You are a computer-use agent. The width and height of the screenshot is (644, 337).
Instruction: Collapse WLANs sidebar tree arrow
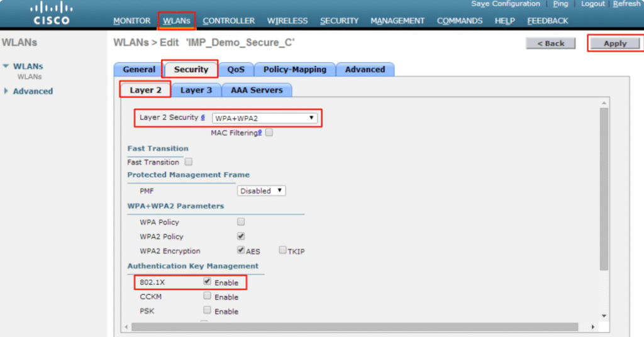click(x=6, y=66)
